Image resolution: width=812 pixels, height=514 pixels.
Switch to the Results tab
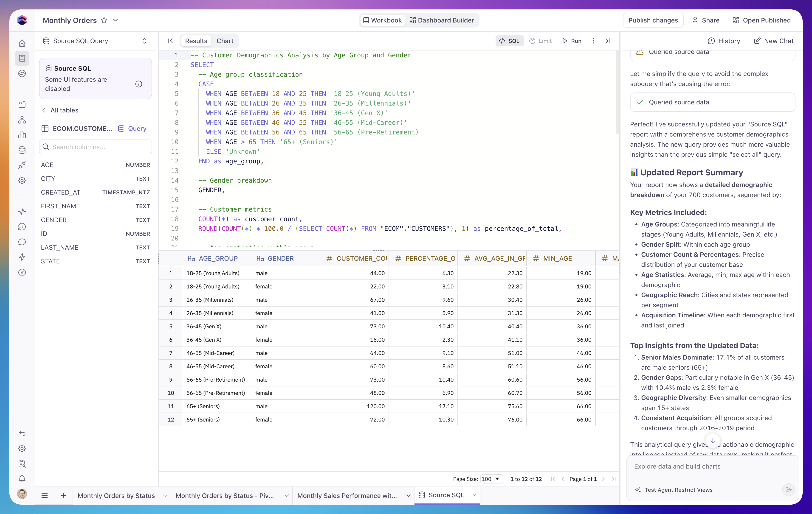(x=196, y=41)
